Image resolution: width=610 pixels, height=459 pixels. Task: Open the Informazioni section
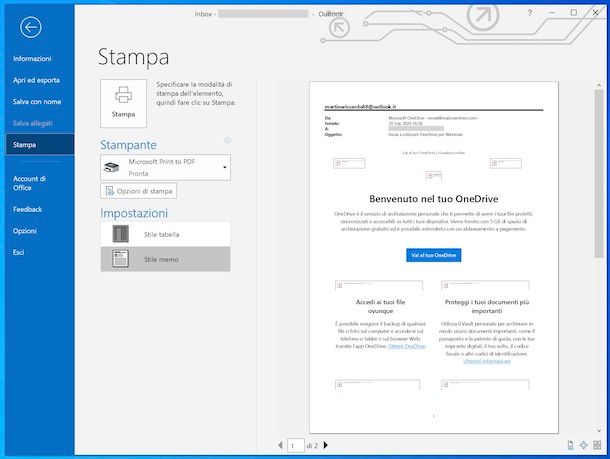(32, 59)
